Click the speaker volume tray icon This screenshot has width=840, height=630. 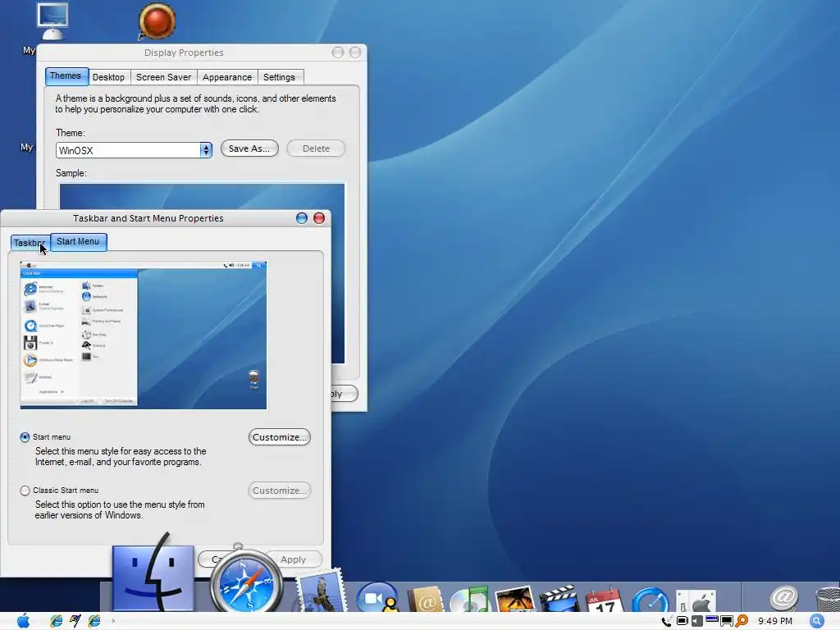[x=697, y=621]
